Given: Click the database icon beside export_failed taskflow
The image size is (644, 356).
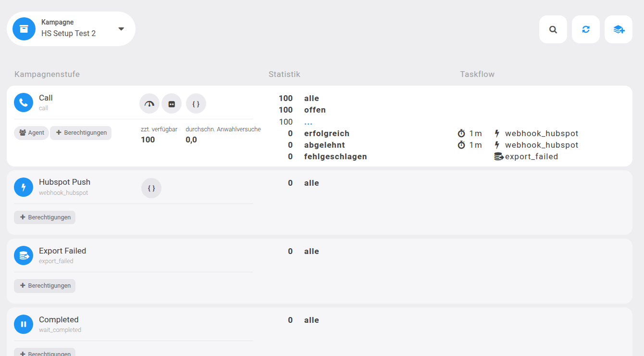Looking at the screenshot, I should pyautogui.click(x=499, y=156).
